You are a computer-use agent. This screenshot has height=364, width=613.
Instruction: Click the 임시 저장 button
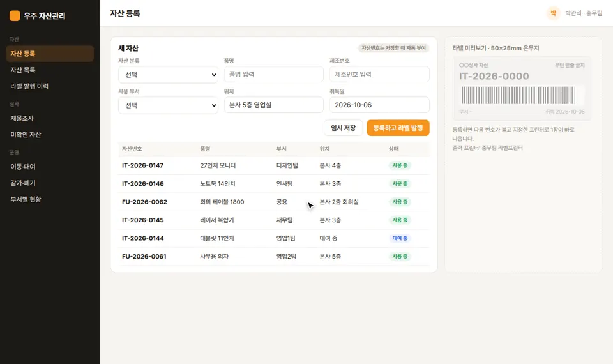point(344,128)
